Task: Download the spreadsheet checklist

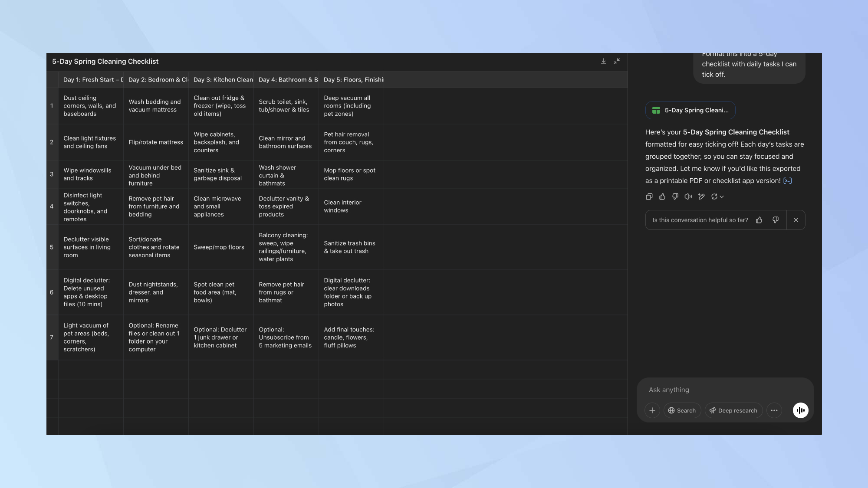Action: (x=603, y=62)
